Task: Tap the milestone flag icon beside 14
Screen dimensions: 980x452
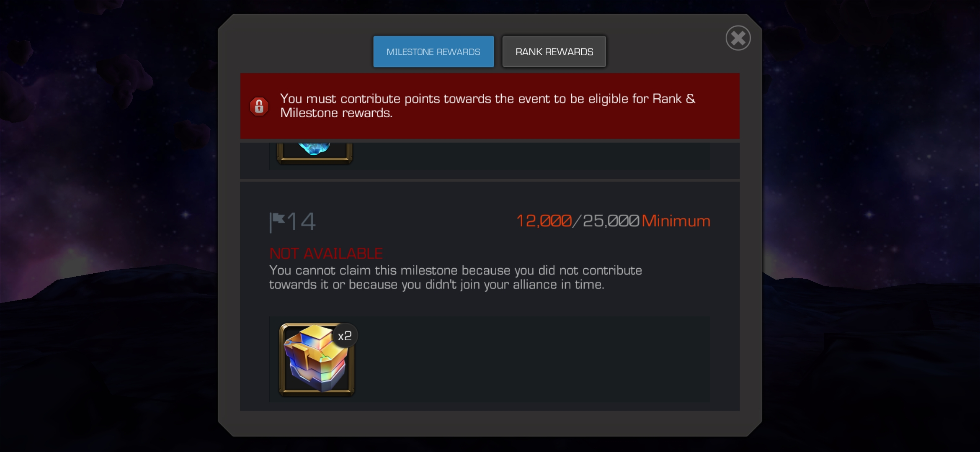Action: [x=277, y=222]
